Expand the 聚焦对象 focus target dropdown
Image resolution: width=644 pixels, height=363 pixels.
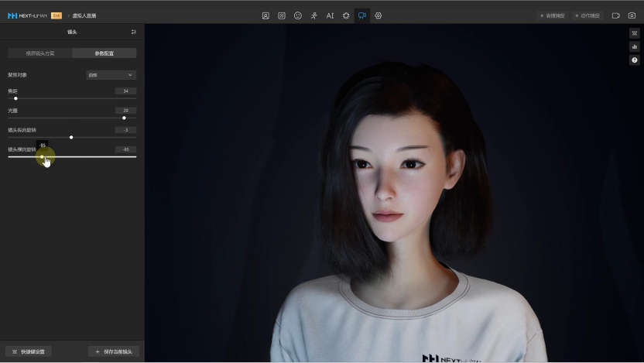click(x=111, y=75)
